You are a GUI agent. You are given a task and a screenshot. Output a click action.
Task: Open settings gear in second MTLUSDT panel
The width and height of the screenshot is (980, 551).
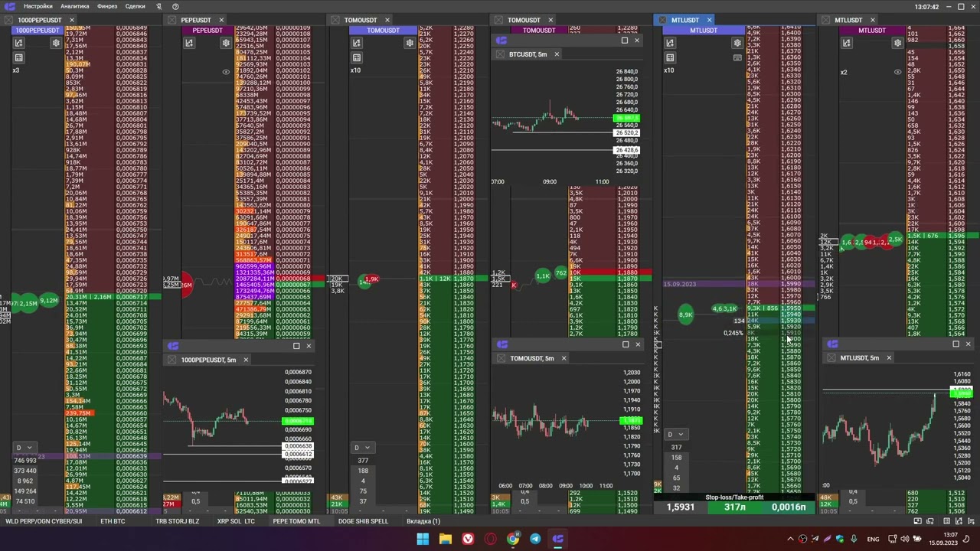click(x=897, y=44)
